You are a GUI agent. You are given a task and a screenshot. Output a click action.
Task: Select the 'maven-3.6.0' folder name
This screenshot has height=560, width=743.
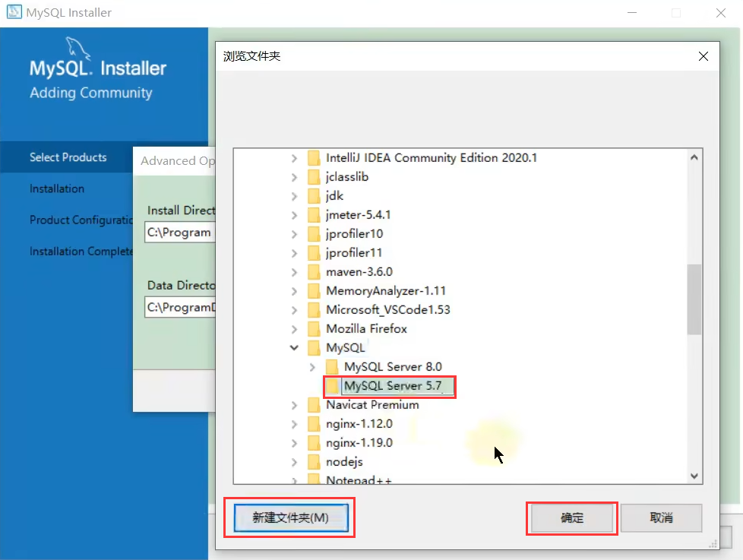click(359, 272)
